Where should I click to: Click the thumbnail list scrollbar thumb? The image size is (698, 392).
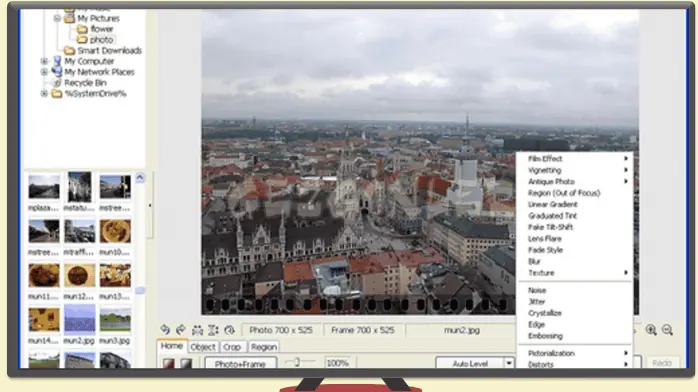pos(140,291)
